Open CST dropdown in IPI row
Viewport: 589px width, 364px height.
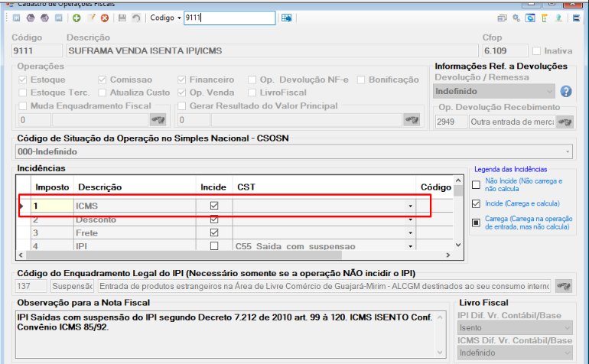pos(410,246)
